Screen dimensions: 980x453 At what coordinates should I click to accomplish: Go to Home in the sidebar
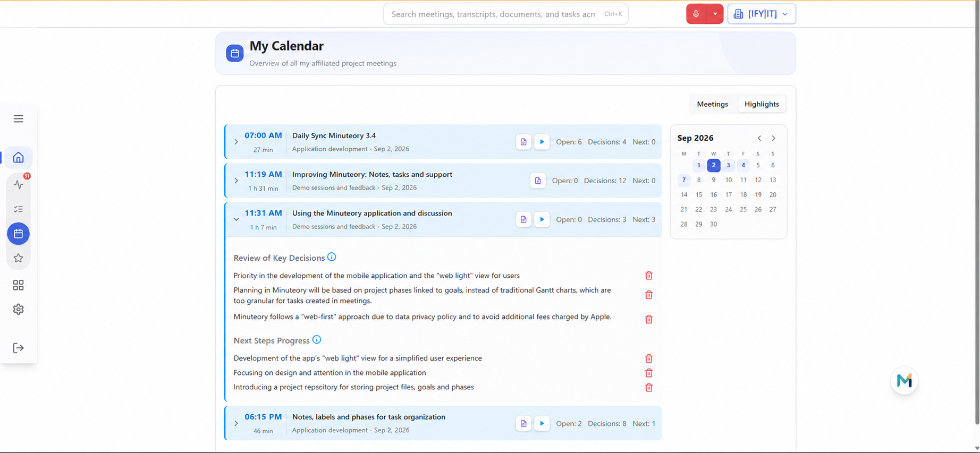click(19, 157)
